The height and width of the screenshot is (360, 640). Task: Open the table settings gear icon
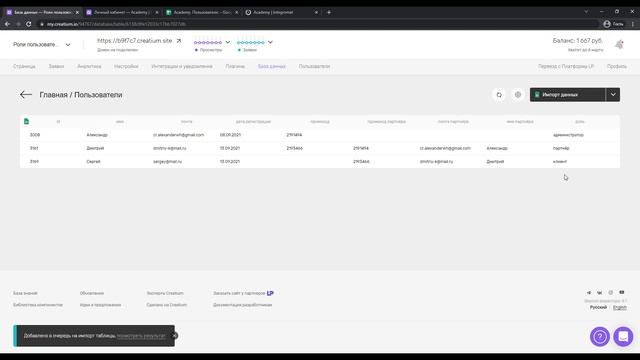[518, 95]
